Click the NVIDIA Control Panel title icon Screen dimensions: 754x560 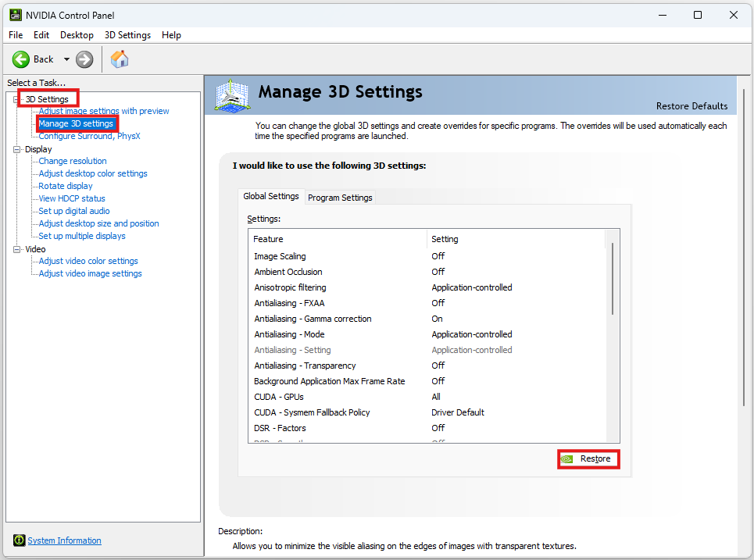(x=16, y=15)
